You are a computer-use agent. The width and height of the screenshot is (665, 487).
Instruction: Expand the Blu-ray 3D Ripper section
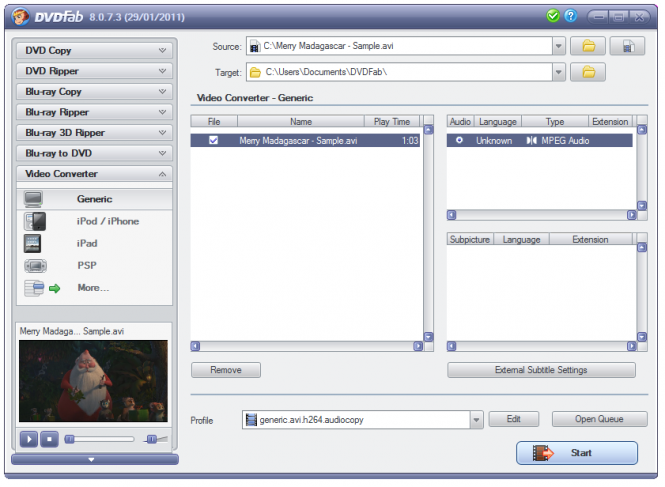[94, 133]
